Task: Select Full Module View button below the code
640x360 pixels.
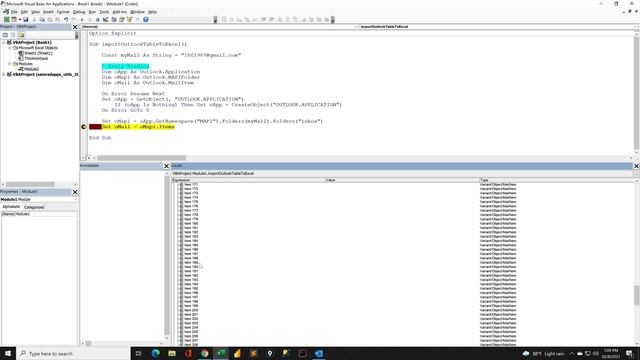Action: point(89,158)
